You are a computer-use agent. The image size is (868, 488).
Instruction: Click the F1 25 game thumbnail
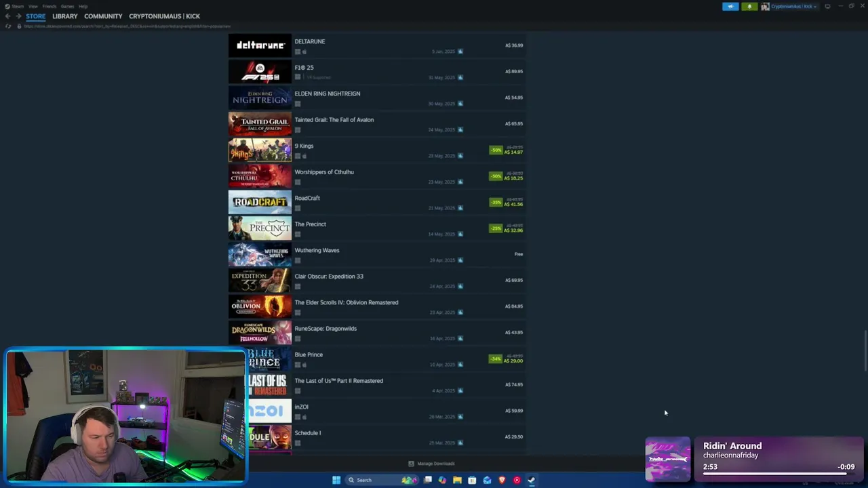coord(260,71)
